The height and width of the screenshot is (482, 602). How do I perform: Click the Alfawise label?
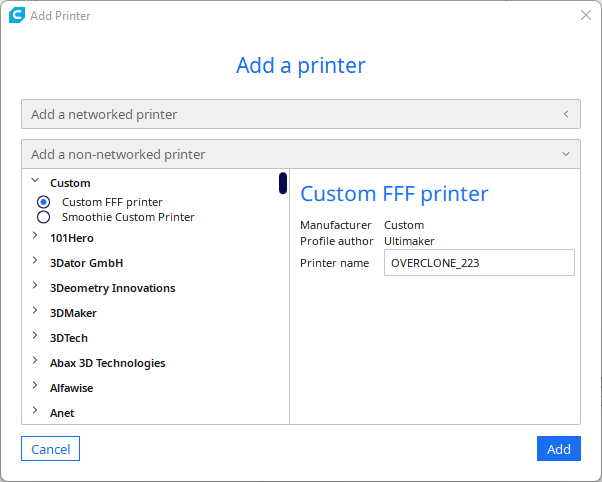71,388
